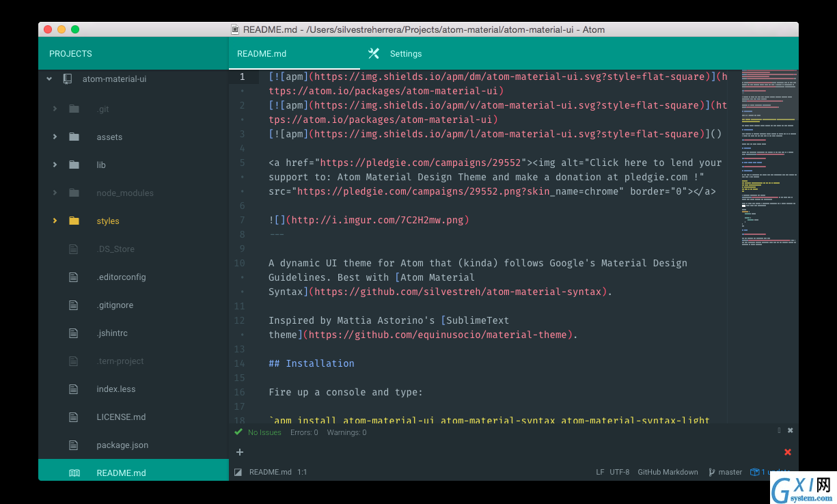Click the plus icon in the bottom panel
This screenshot has height=504, width=837.
pyautogui.click(x=240, y=452)
